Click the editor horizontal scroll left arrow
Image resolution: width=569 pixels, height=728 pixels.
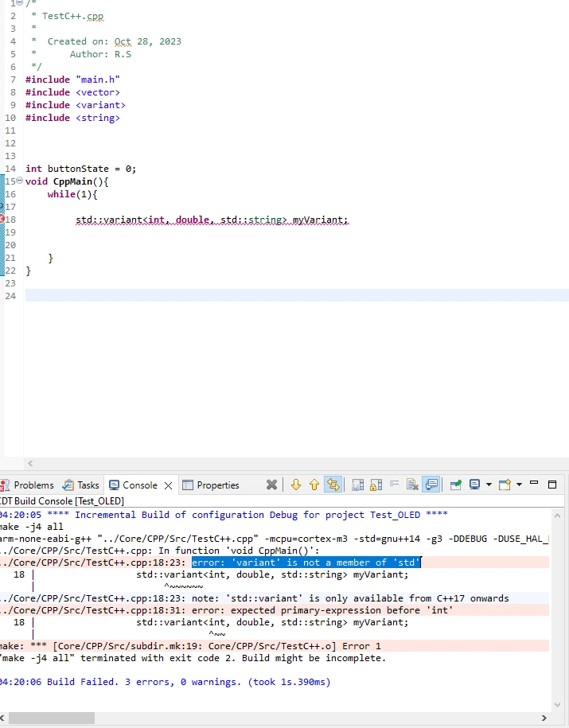tap(30, 463)
